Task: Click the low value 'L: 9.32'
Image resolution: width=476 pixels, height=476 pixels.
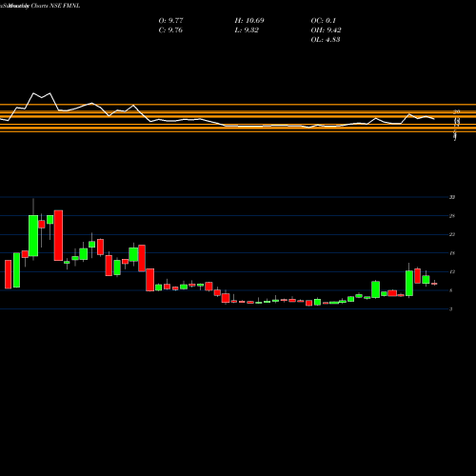Action: click(x=247, y=30)
